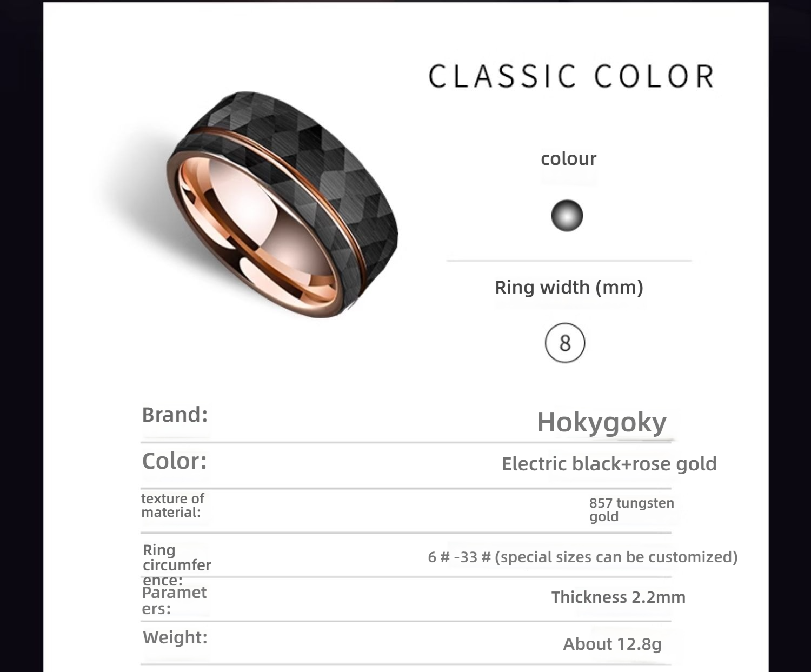The image size is (811, 672).
Task: Click the ring size range 6#-33# text
Action: [583, 557]
